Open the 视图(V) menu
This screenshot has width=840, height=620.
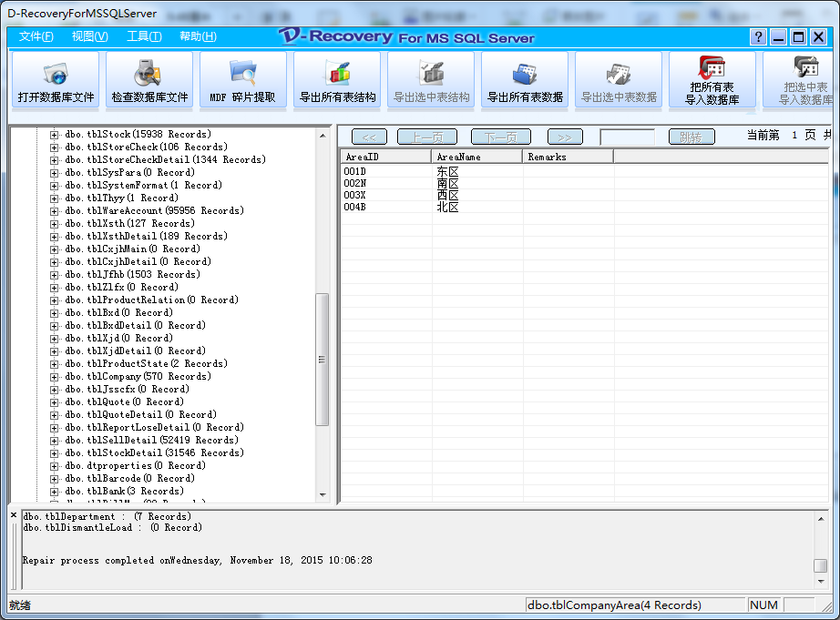click(90, 36)
